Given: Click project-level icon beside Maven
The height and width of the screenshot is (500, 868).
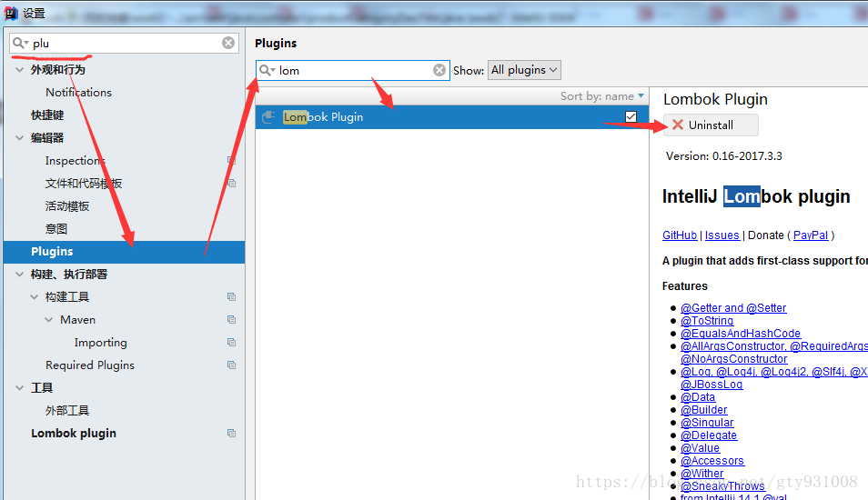Looking at the screenshot, I should 231,320.
